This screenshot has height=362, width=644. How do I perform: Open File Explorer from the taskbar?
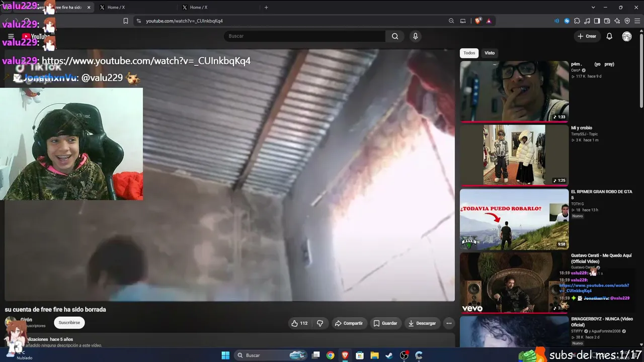374,355
